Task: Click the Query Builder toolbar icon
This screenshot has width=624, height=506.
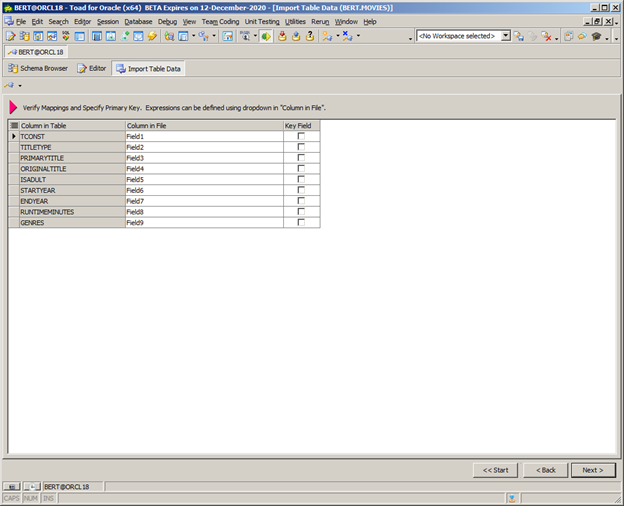Action: tap(52, 36)
